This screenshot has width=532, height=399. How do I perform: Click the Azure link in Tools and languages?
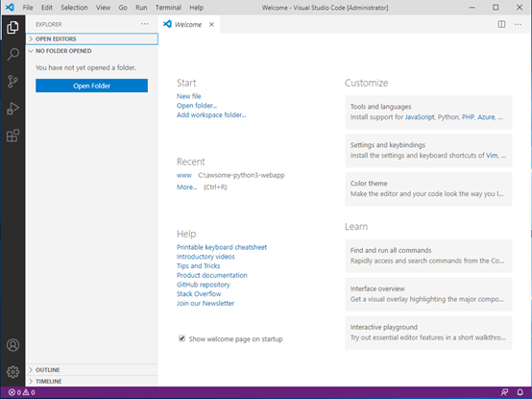pos(486,117)
